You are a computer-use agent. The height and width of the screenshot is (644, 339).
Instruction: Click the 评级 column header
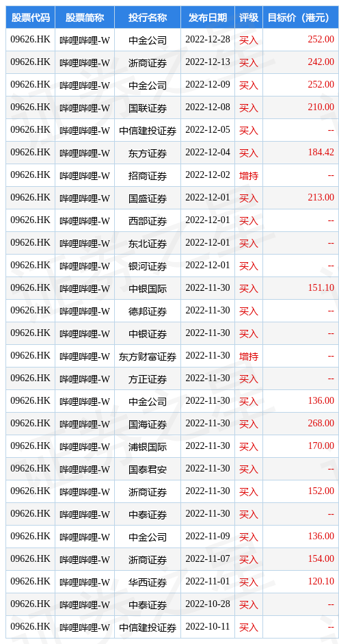tap(249, 17)
